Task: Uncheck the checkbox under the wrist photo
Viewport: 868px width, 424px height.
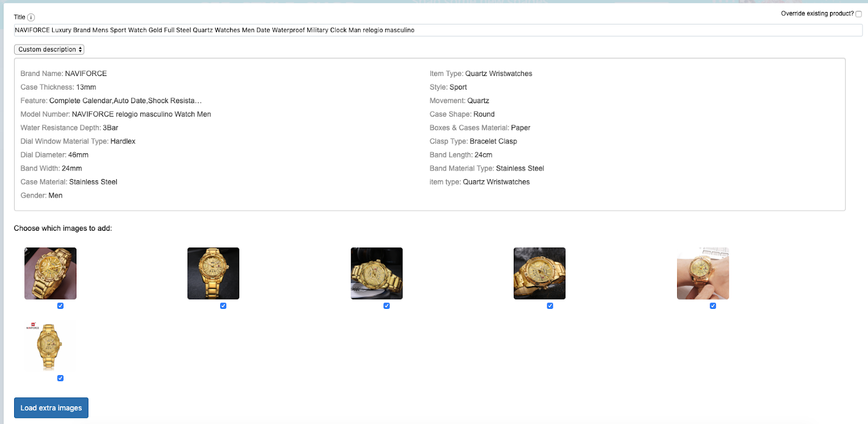Action: [713, 306]
